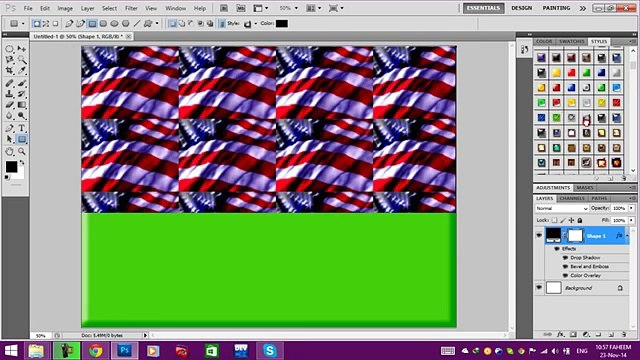
Task: Switch to the Swatches tab
Action: pos(571,42)
